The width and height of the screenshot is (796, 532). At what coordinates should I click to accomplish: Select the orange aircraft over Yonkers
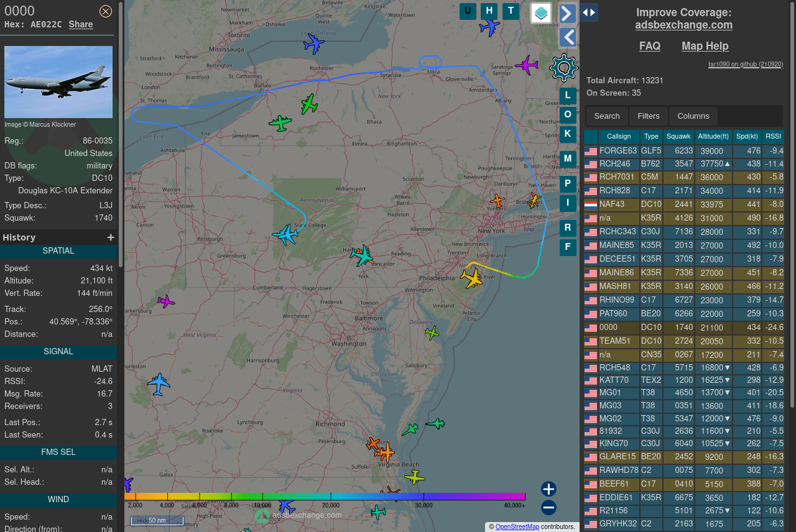pyautogui.click(x=497, y=201)
